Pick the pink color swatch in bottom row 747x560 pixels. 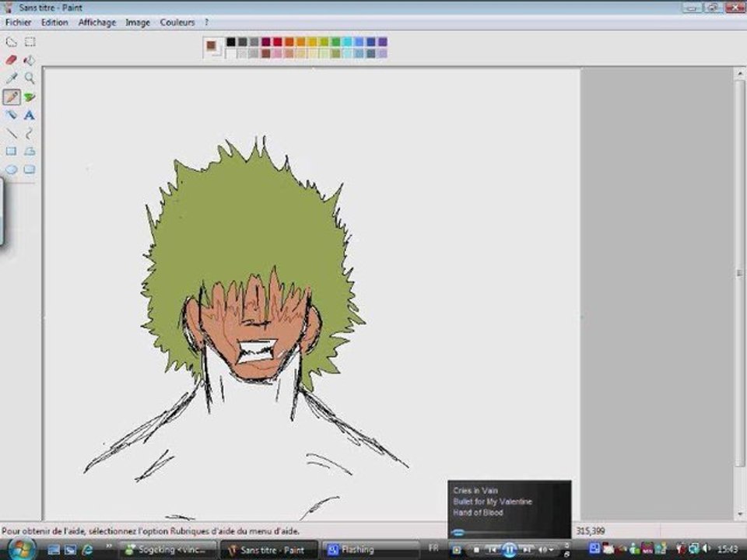click(x=277, y=54)
